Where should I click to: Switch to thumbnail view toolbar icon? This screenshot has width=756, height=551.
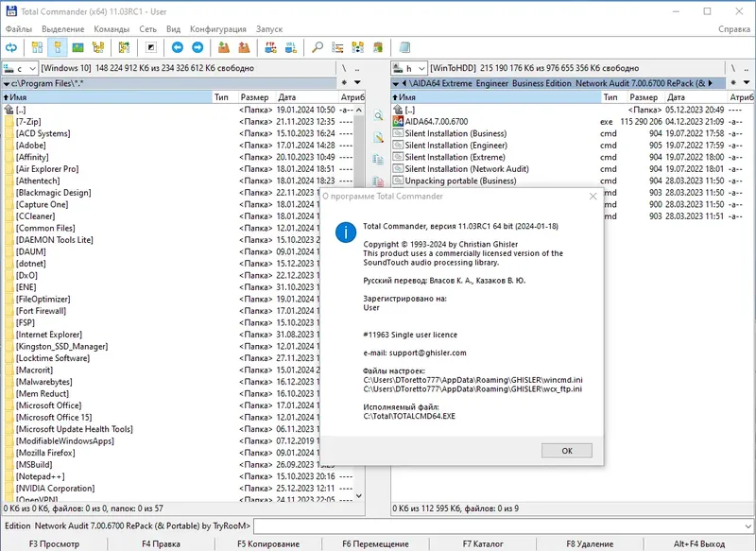tap(77, 47)
